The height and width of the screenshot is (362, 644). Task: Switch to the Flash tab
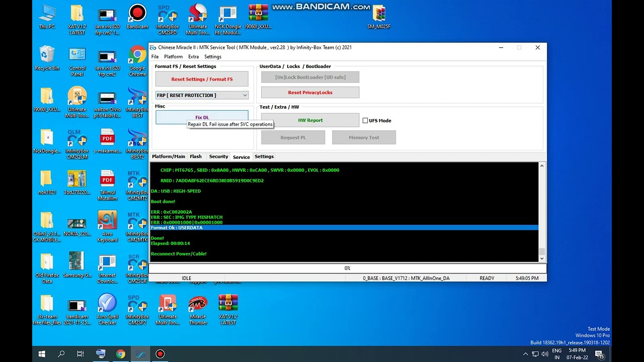click(x=196, y=156)
